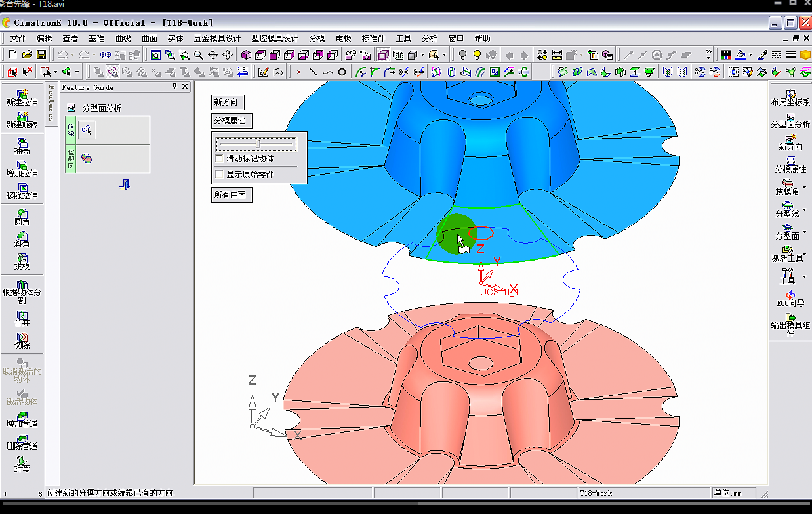Click 增加管道 add pipe tool
This screenshot has height=514, width=812.
pos(22,419)
